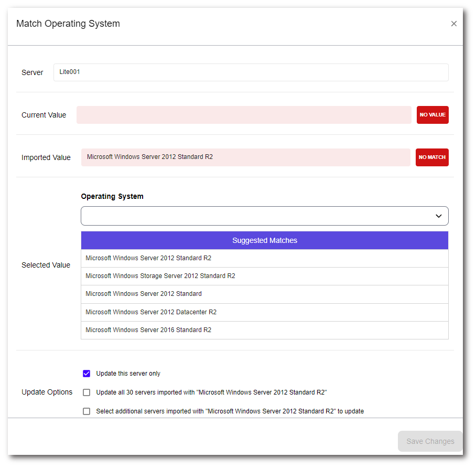476x468 pixels.
Task: Click the red NO VALUE badge
Action: click(x=432, y=115)
